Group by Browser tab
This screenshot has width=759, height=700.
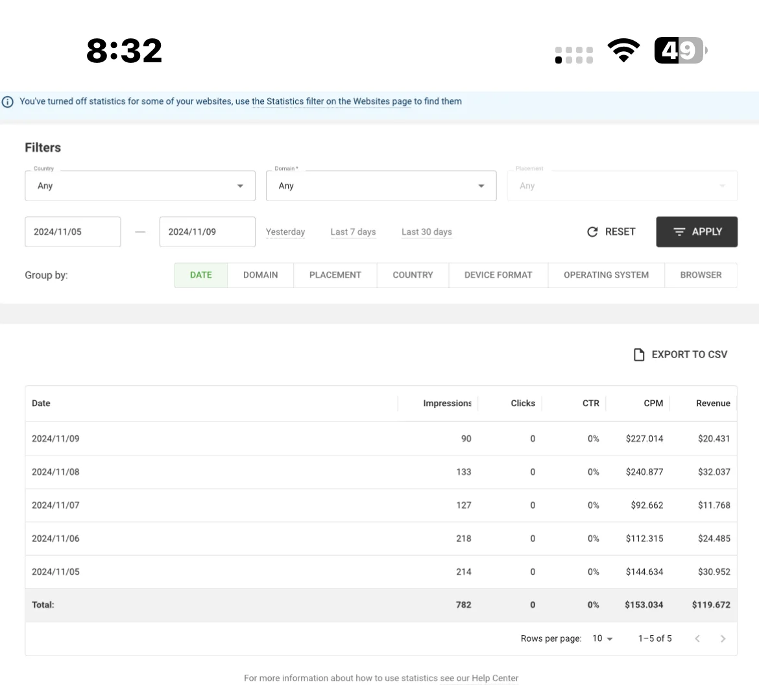pos(701,275)
